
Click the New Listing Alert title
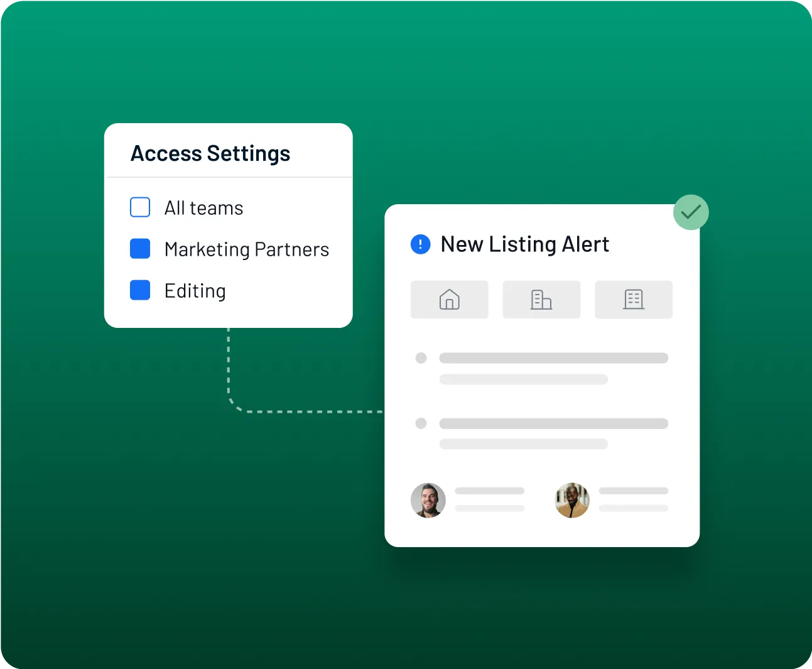coord(525,244)
